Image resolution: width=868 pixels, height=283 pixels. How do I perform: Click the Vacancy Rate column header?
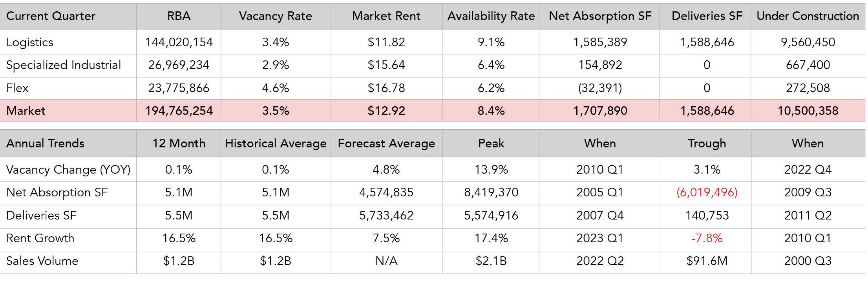tap(275, 16)
